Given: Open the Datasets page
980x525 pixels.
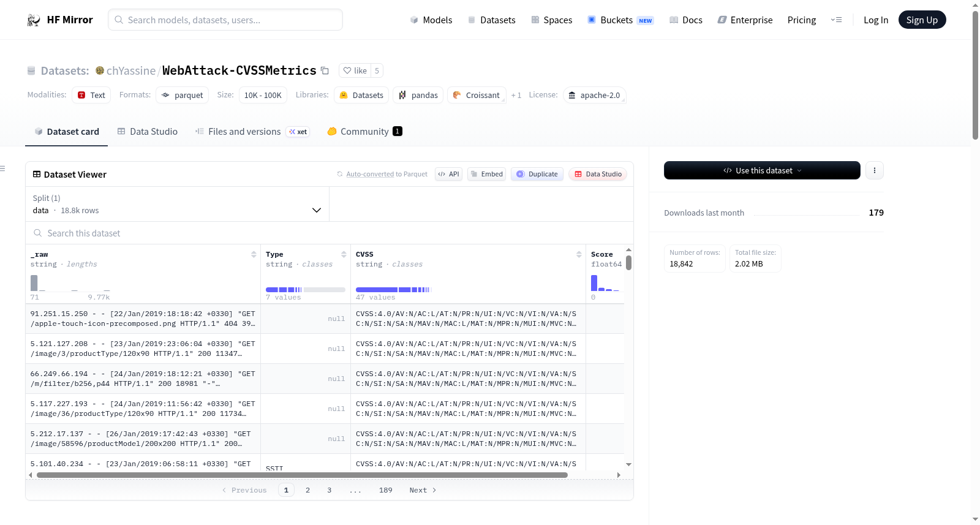Looking at the screenshot, I should pos(491,20).
